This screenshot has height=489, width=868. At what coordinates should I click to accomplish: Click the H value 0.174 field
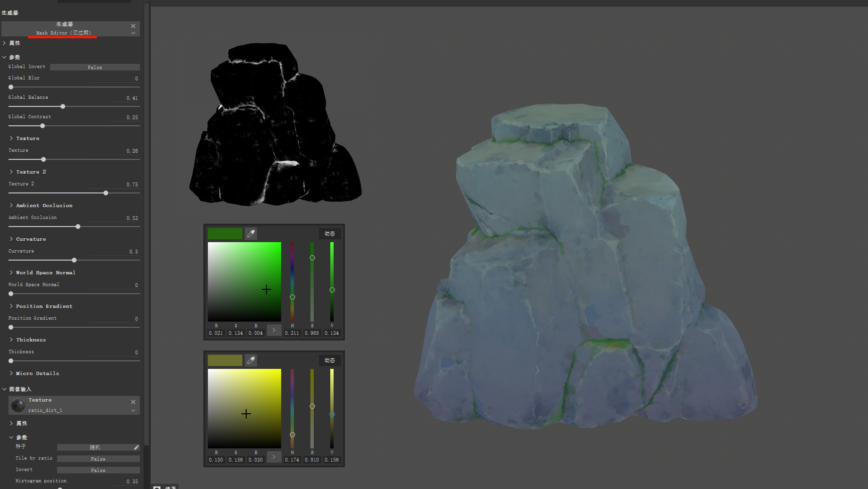[x=292, y=460]
